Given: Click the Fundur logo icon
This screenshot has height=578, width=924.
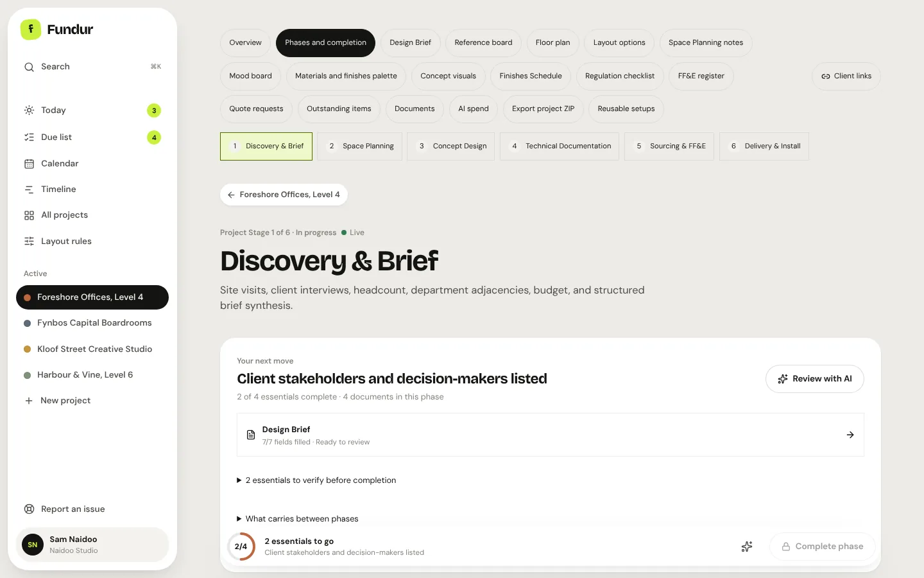Looking at the screenshot, I should (31, 30).
